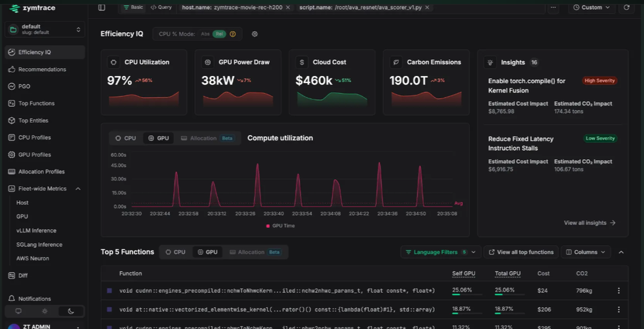Select light theme sun option

click(45, 312)
